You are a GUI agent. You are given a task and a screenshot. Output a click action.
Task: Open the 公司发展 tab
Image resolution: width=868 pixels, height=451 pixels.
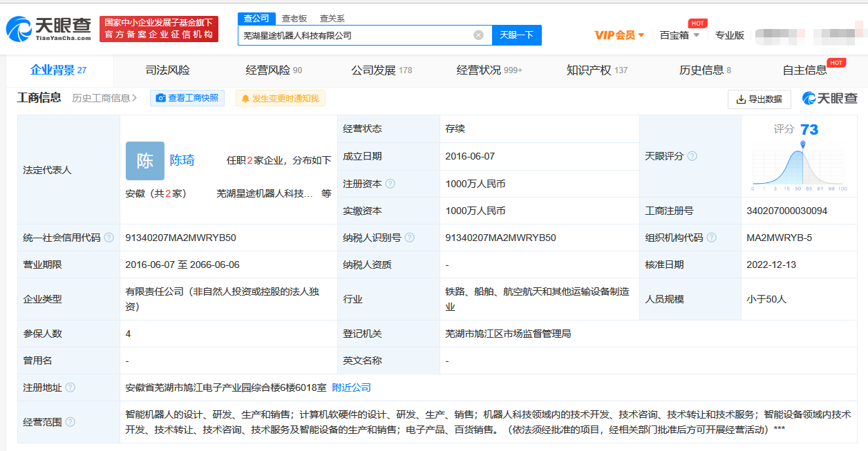pos(381,70)
